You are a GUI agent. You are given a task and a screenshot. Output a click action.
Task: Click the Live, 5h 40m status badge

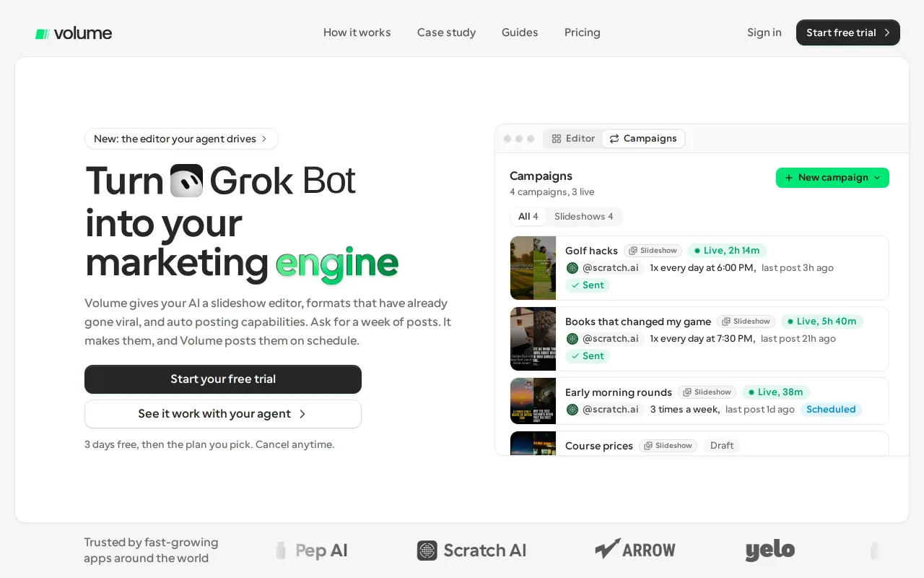(x=822, y=322)
